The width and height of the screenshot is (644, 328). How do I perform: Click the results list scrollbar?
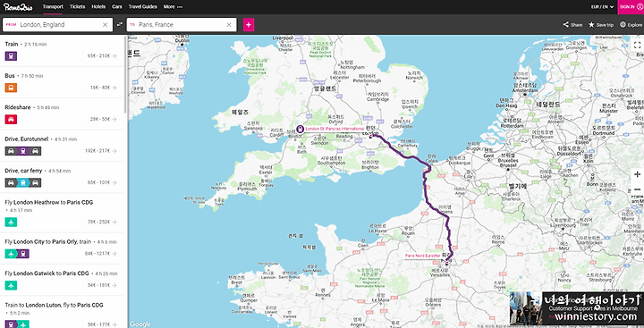point(125,74)
